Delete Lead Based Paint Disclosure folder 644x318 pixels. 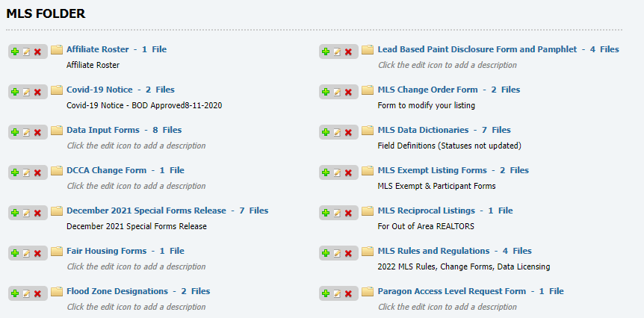pos(348,52)
